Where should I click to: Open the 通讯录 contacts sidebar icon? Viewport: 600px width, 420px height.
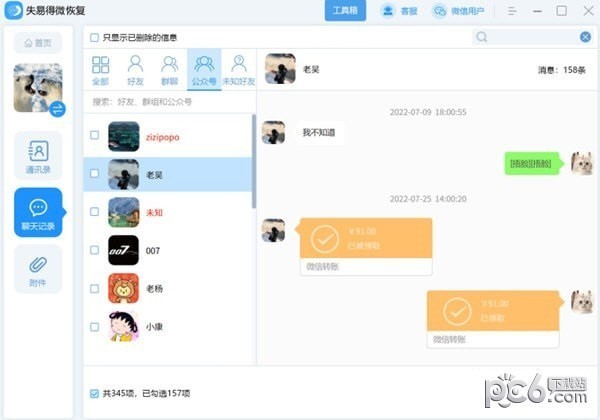click(38, 156)
